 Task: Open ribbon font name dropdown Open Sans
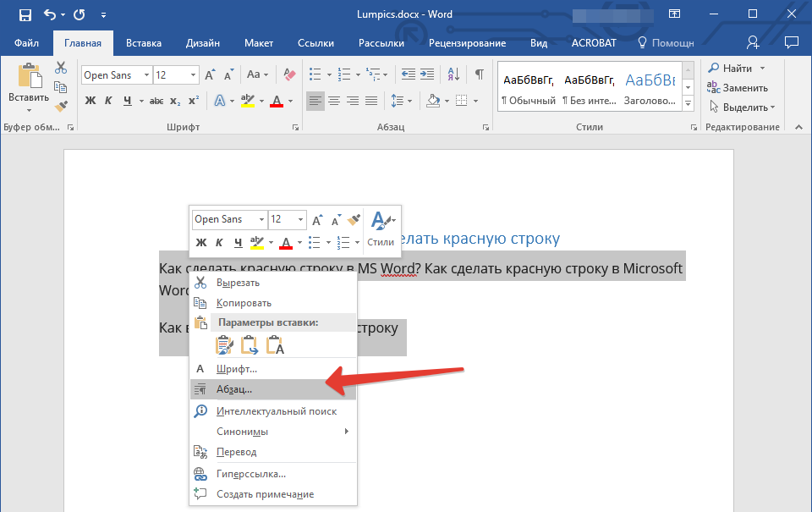click(117, 75)
